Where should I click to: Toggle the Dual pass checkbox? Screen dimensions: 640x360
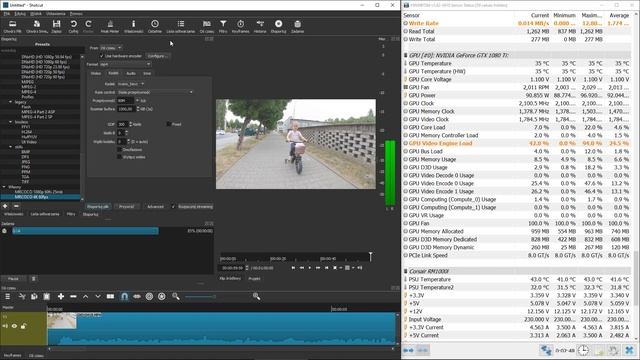pos(120,149)
